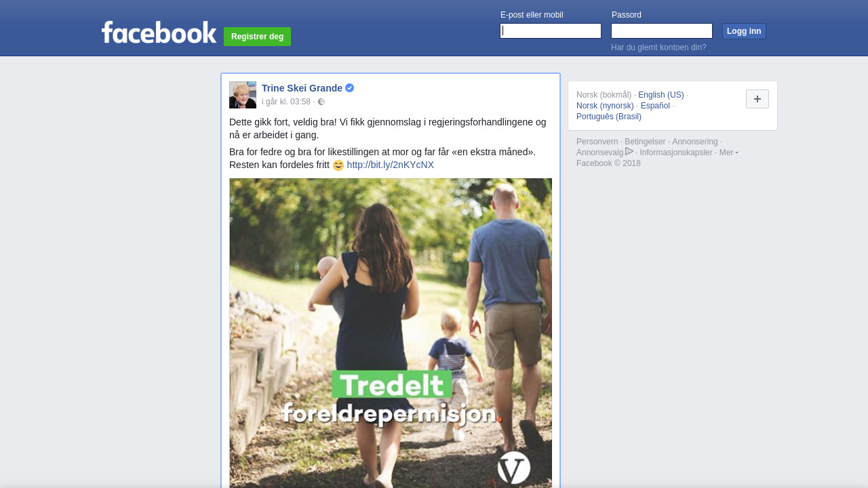
Task: Click the green Registrer deg button
Action: pyautogui.click(x=257, y=37)
